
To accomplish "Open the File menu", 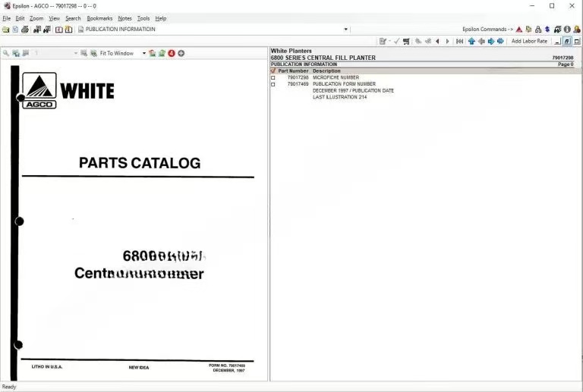I will (x=7, y=18).
